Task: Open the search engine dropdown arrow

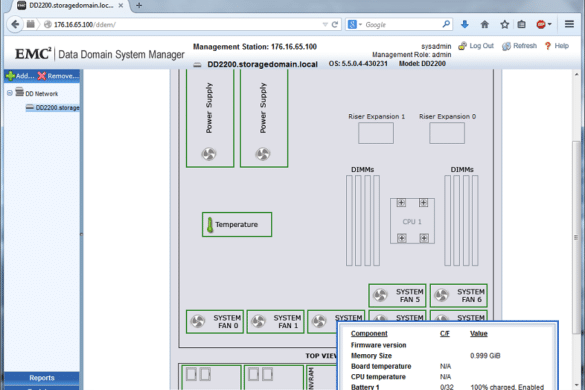Action: (x=360, y=25)
